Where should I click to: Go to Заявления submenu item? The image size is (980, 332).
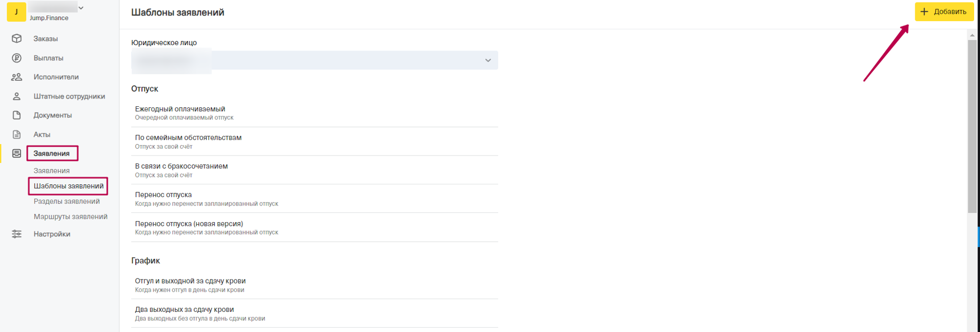51,171
